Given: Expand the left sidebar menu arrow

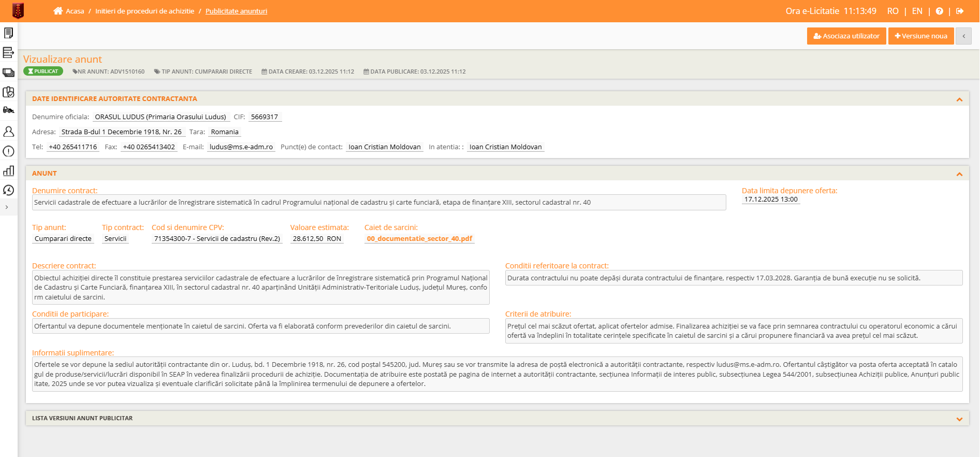Looking at the screenshot, I should [x=7, y=207].
